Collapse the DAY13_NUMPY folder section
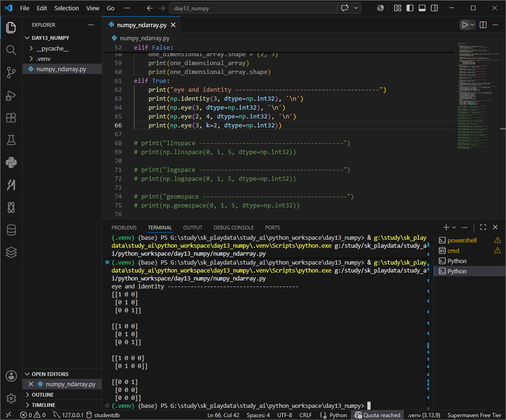Image resolution: width=506 pixels, height=420 pixels. click(x=62, y=38)
